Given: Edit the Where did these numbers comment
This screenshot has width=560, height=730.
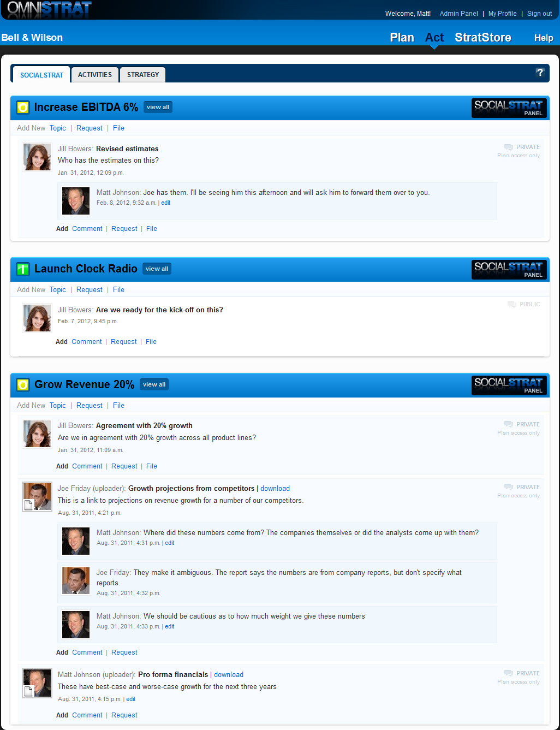Looking at the screenshot, I should pyautogui.click(x=170, y=543).
